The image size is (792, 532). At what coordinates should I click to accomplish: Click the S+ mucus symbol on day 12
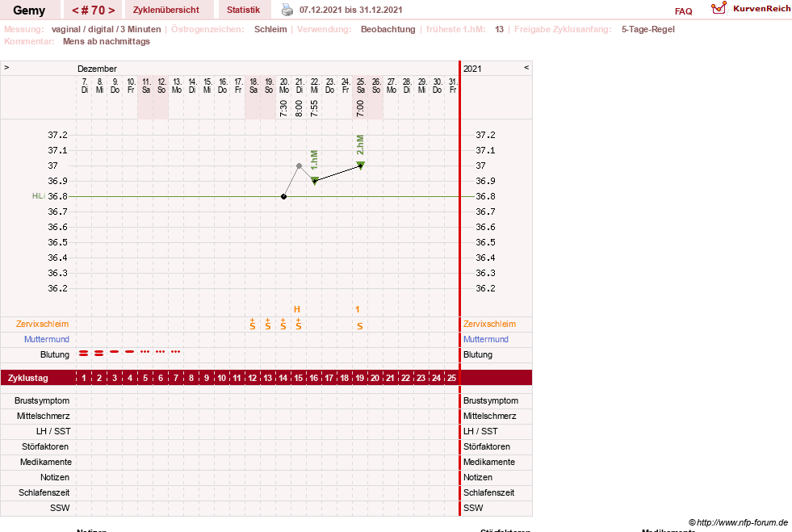253,324
